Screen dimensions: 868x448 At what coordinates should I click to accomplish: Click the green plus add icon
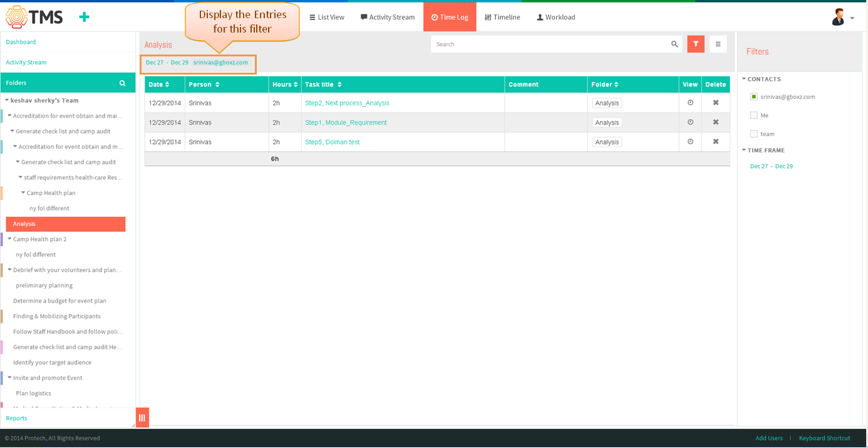click(84, 17)
